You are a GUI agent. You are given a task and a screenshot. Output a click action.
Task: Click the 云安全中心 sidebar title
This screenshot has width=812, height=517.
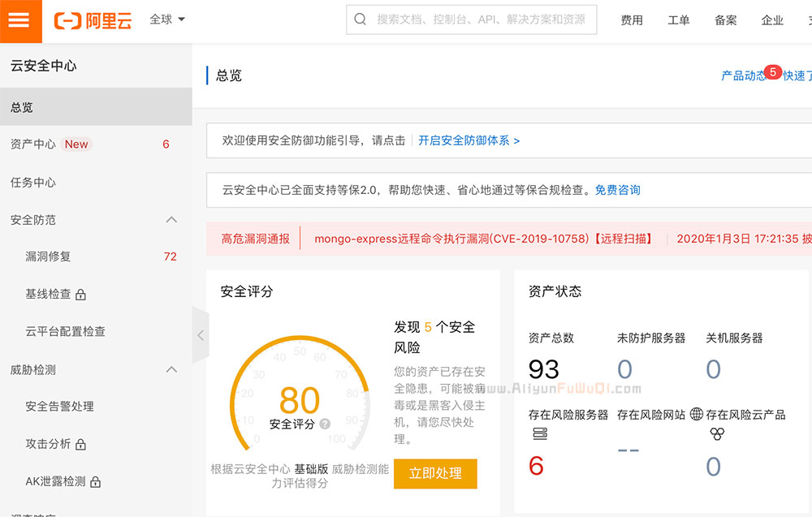[44, 66]
